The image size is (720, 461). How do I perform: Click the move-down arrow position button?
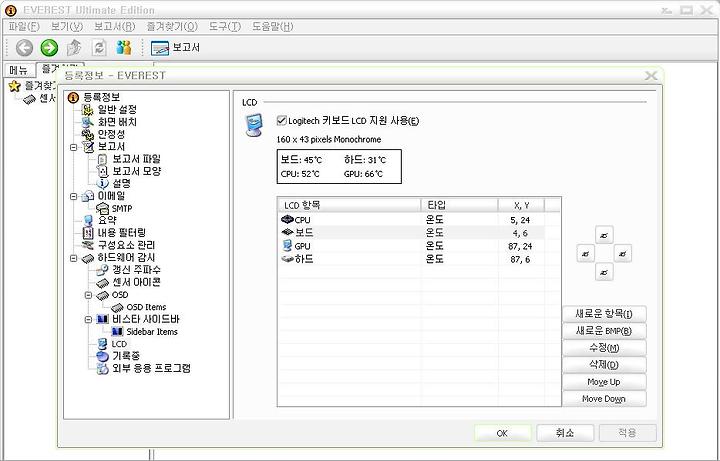(x=604, y=272)
